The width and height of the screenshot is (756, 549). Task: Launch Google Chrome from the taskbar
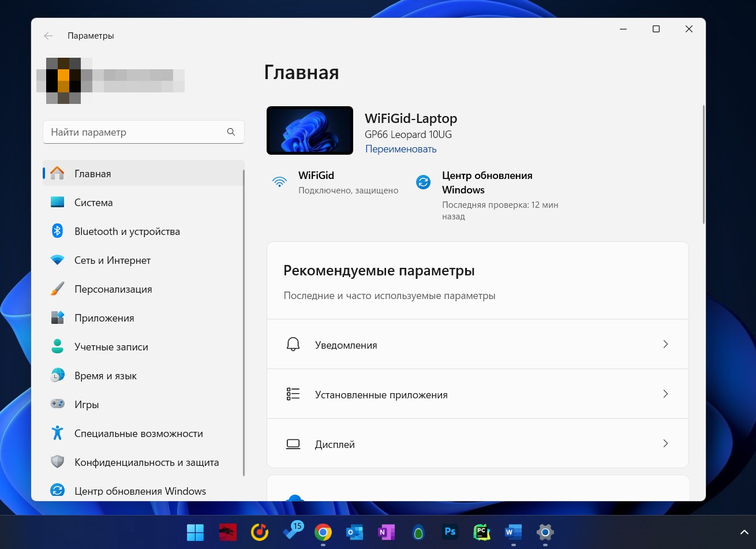pos(323,532)
